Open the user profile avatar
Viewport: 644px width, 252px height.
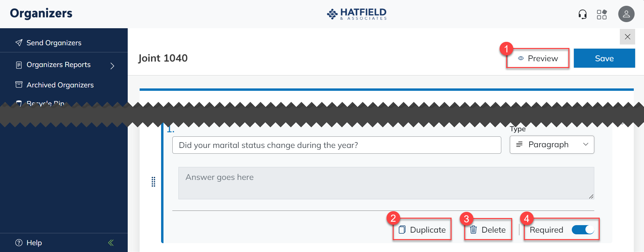coord(626,14)
